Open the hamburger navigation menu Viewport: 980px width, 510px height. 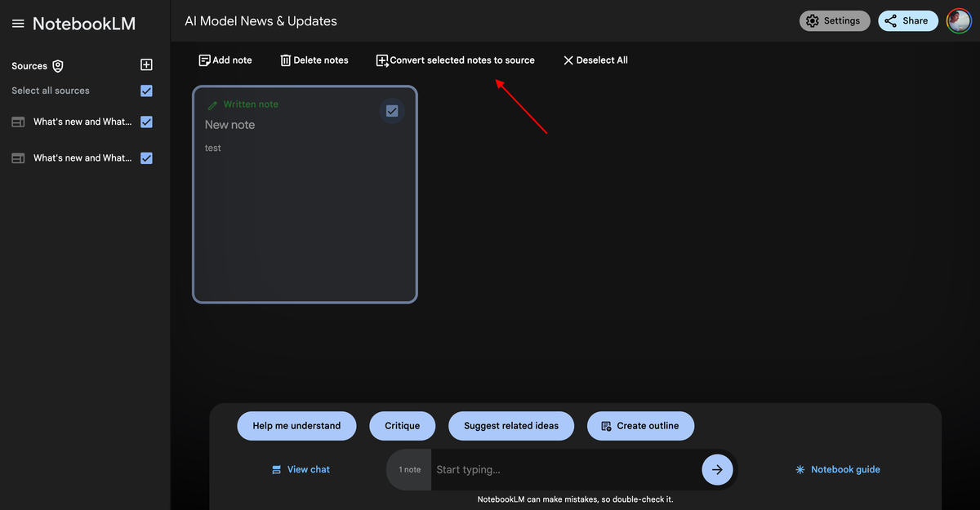pyautogui.click(x=18, y=23)
